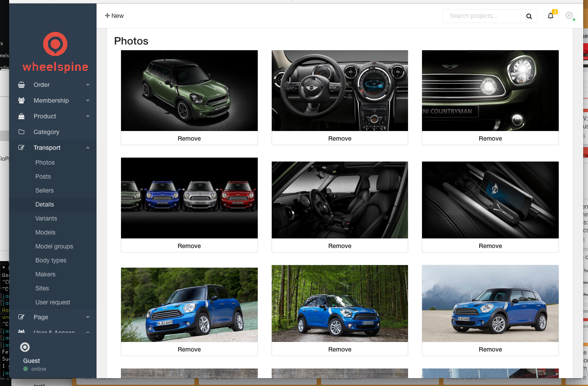Click the wheelspine logo icon
The image size is (588, 386).
click(x=55, y=44)
